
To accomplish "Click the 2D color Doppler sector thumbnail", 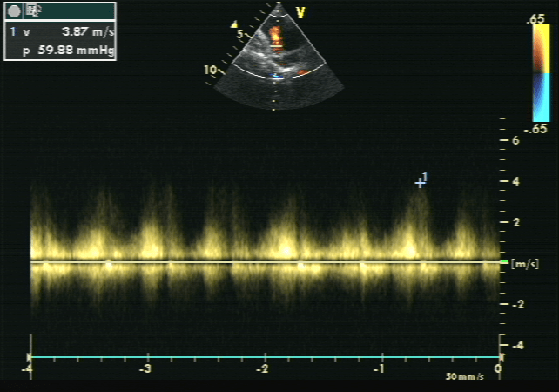I will [279, 57].
